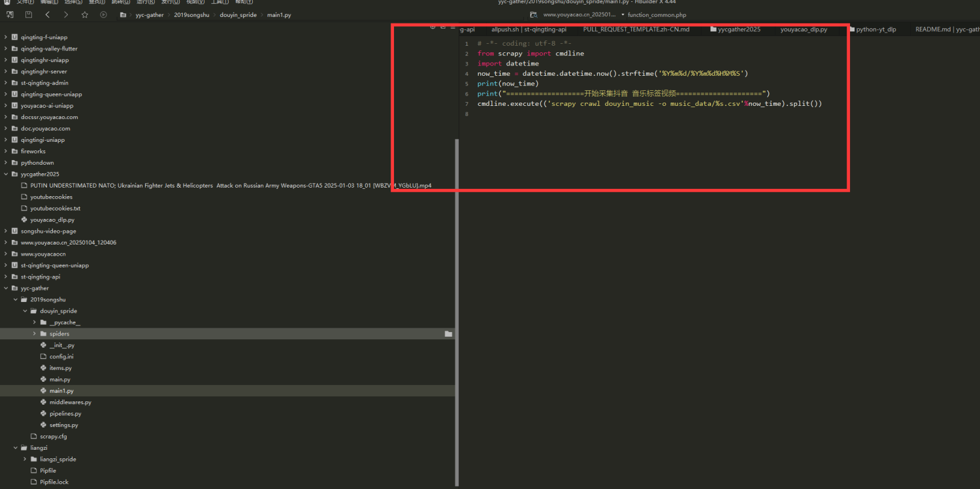Click the file icon of main1.py in tree
The height and width of the screenshot is (489, 980).
tap(43, 391)
